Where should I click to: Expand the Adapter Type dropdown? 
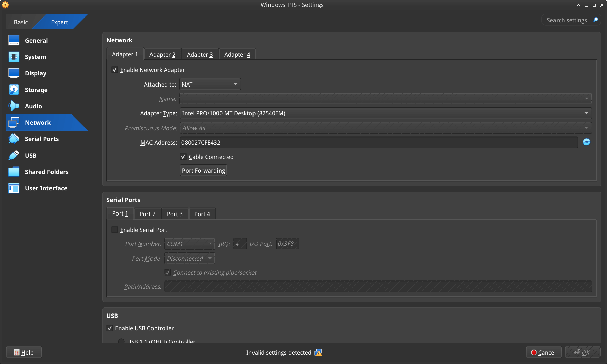coord(385,113)
